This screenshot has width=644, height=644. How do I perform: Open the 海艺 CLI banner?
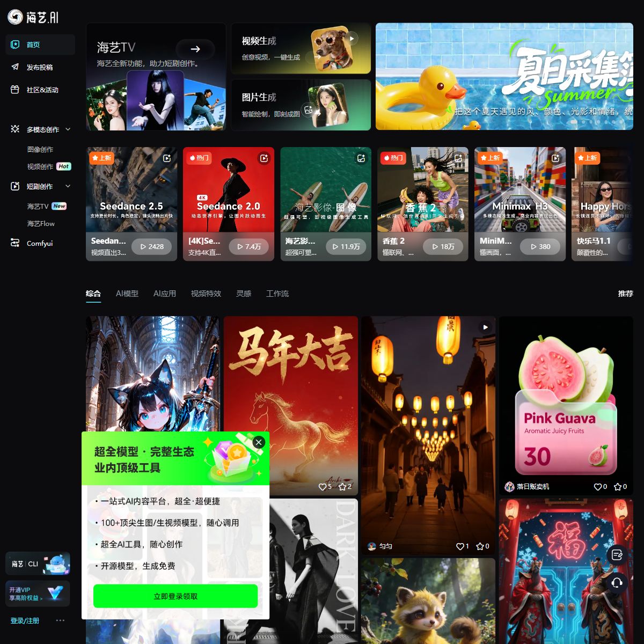[38, 564]
